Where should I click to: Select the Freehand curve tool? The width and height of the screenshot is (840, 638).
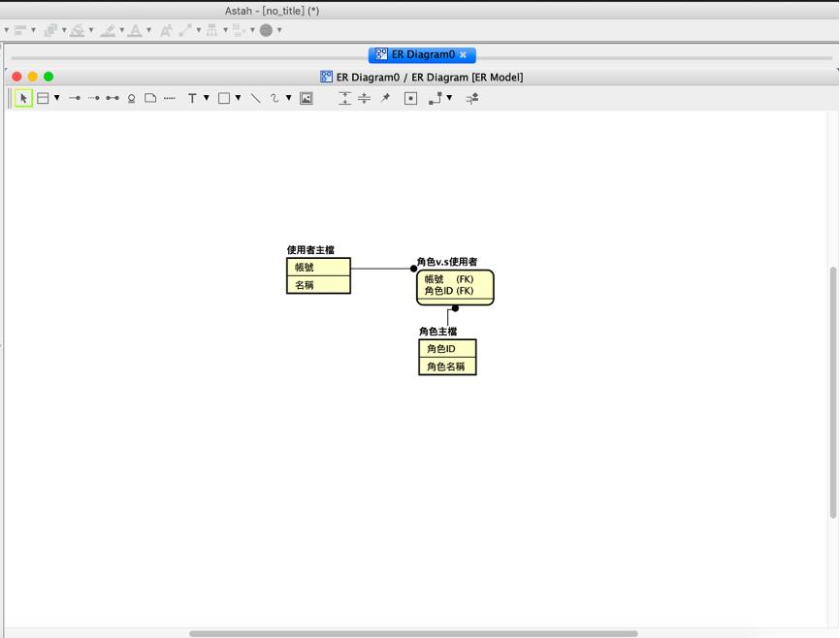(x=275, y=98)
